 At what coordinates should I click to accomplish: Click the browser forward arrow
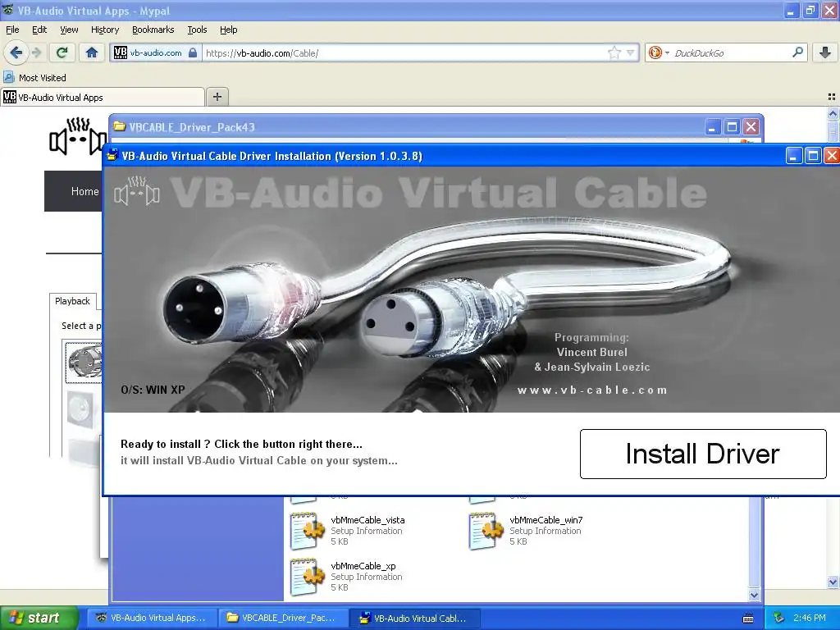point(37,52)
